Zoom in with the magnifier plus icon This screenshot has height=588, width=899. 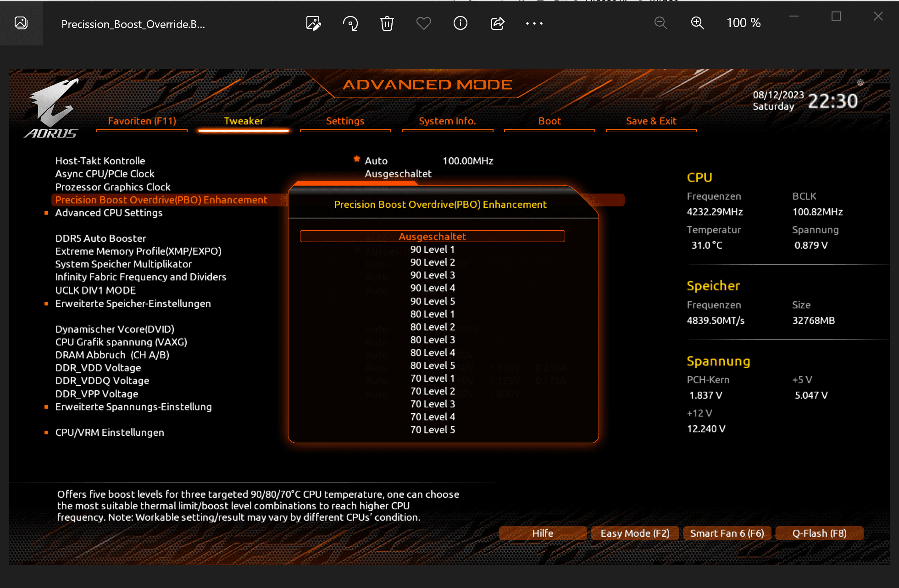pos(698,23)
